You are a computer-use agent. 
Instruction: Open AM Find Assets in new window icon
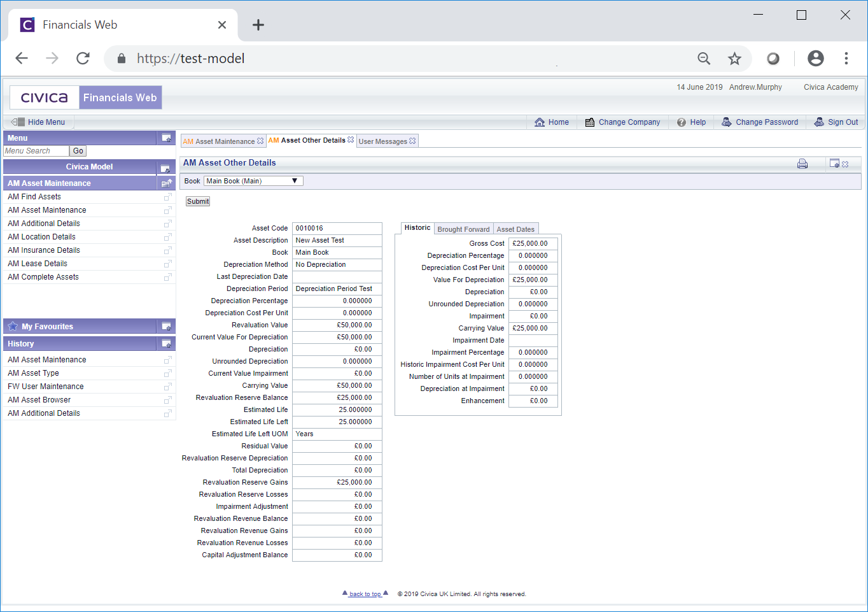pyautogui.click(x=168, y=197)
